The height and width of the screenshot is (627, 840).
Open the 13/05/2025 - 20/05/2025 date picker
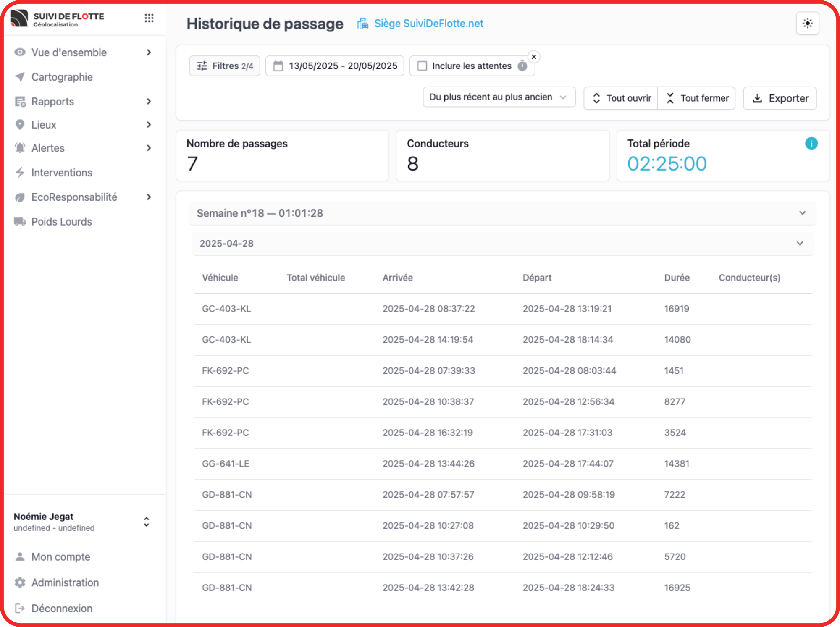(335, 66)
